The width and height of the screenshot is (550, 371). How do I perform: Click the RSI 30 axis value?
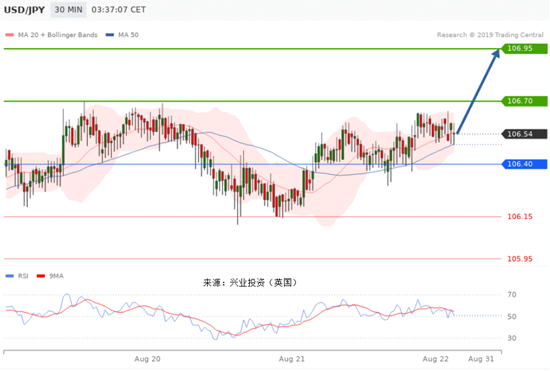pyautogui.click(x=512, y=338)
